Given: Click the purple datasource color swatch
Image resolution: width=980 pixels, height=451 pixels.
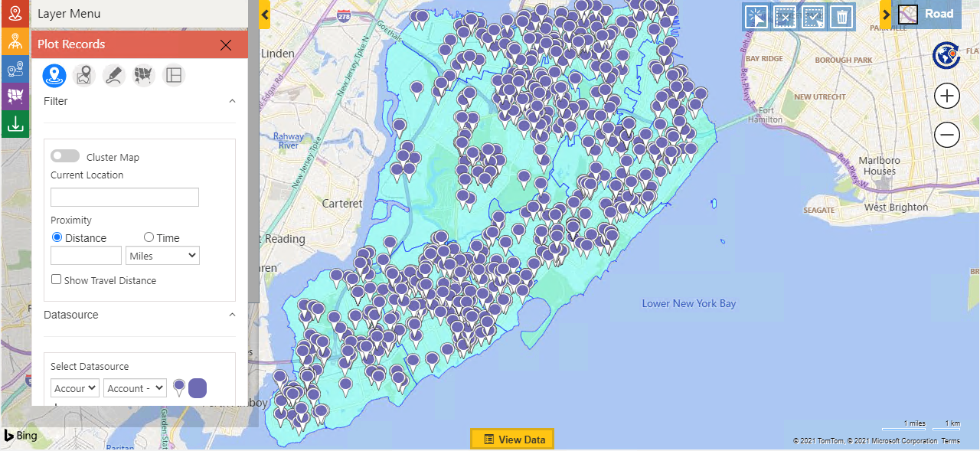Looking at the screenshot, I should (x=198, y=388).
